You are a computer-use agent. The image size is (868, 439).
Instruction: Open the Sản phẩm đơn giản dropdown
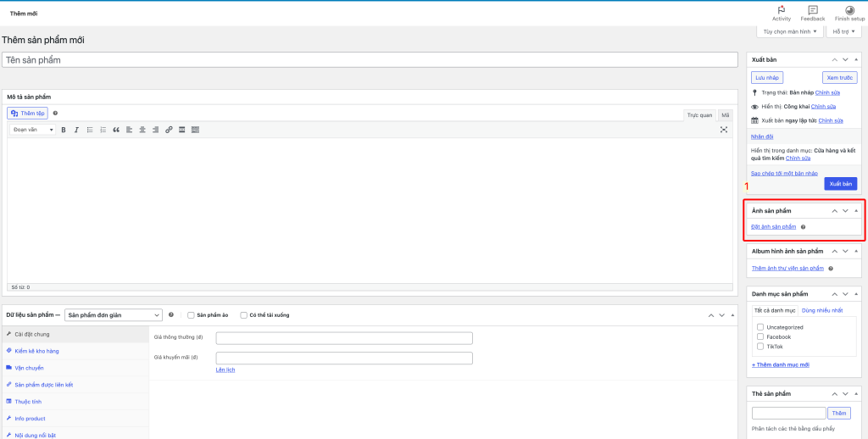(x=113, y=314)
